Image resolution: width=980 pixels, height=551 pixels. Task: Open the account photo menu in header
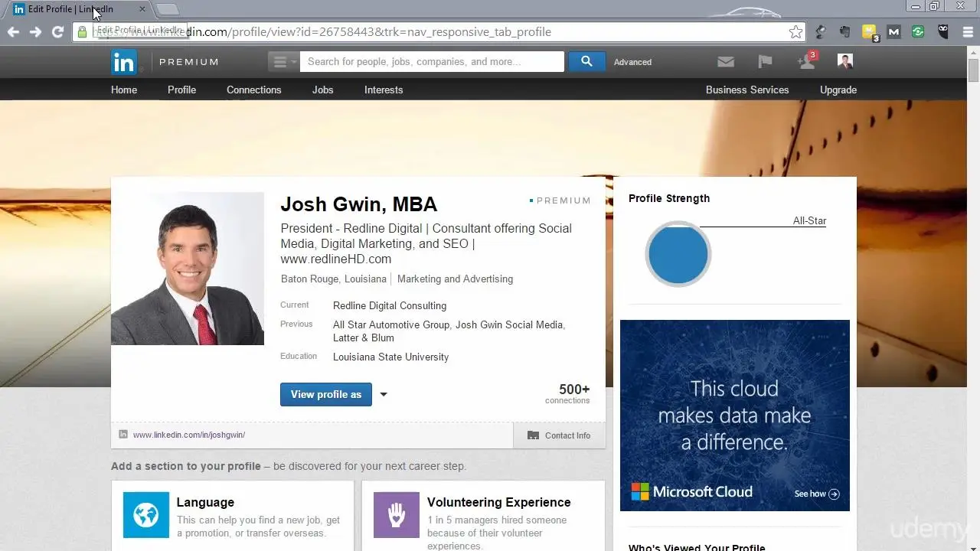pyautogui.click(x=845, y=61)
